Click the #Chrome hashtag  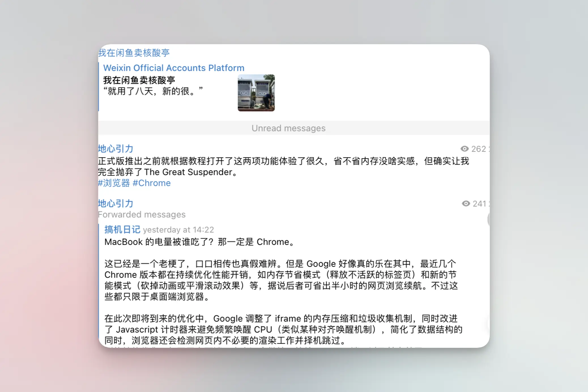pyautogui.click(x=152, y=183)
